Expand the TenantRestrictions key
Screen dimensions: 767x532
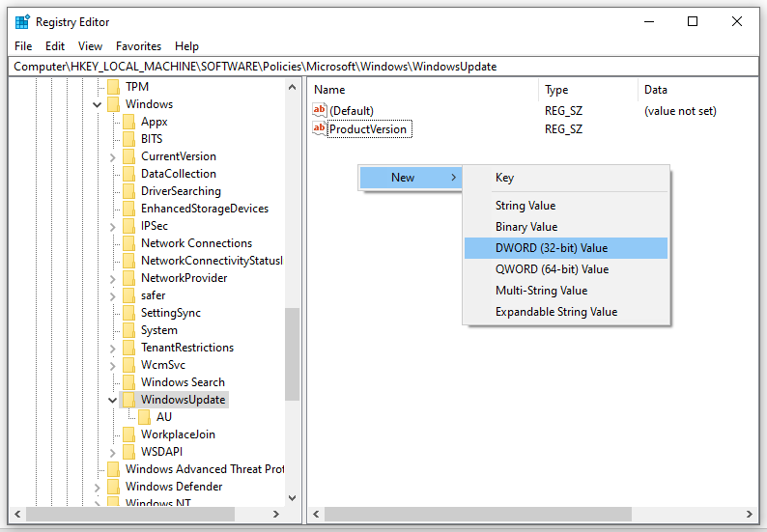click(112, 349)
